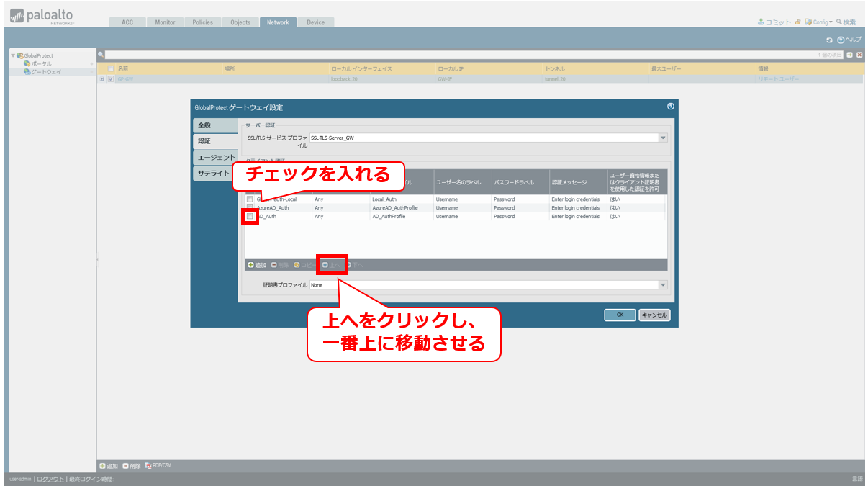Click the 証明書プロファイル None field
Screen dimensions: 868x486
484,285
